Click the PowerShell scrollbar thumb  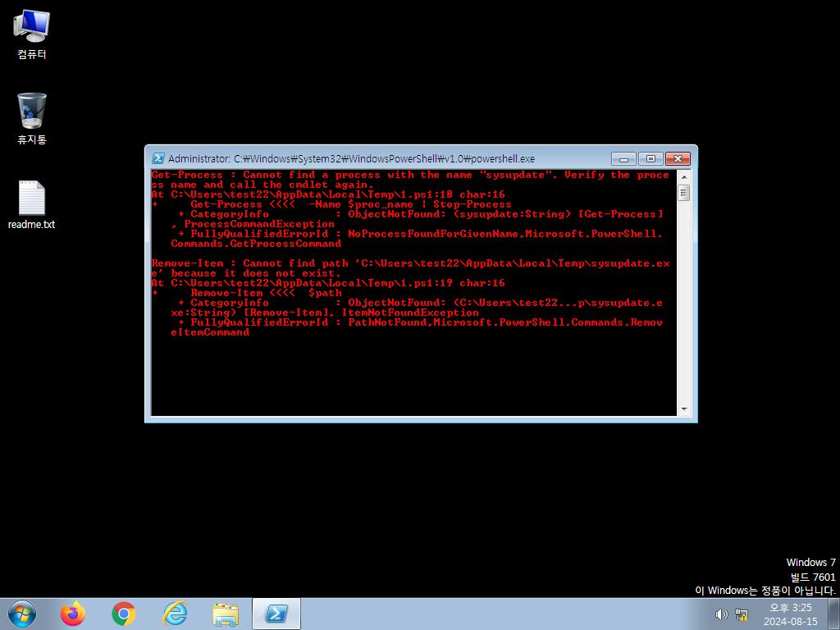coord(683,192)
